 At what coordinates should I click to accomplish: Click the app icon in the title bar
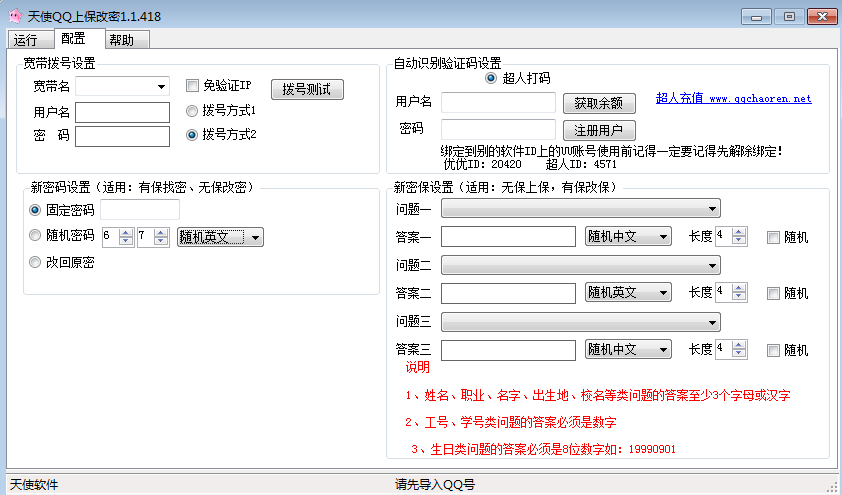(14, 16)
